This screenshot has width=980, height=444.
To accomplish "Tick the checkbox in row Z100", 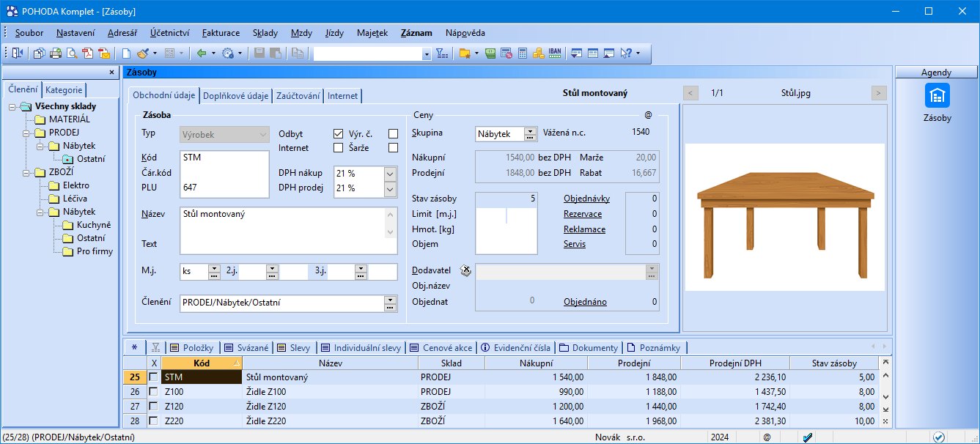I will (153, 392).
